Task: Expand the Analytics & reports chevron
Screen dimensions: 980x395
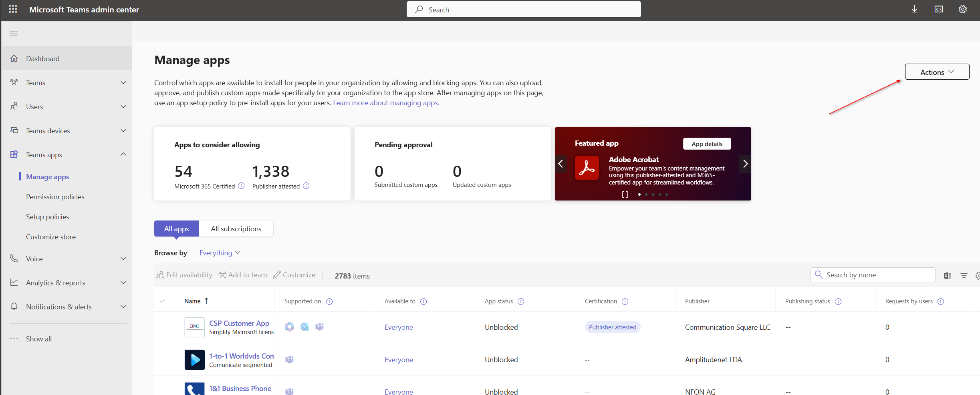Action: [x=123, y=283]
